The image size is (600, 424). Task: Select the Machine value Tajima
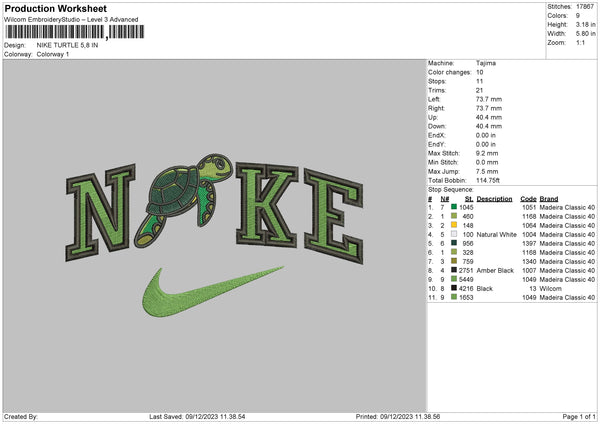[486, 63]
